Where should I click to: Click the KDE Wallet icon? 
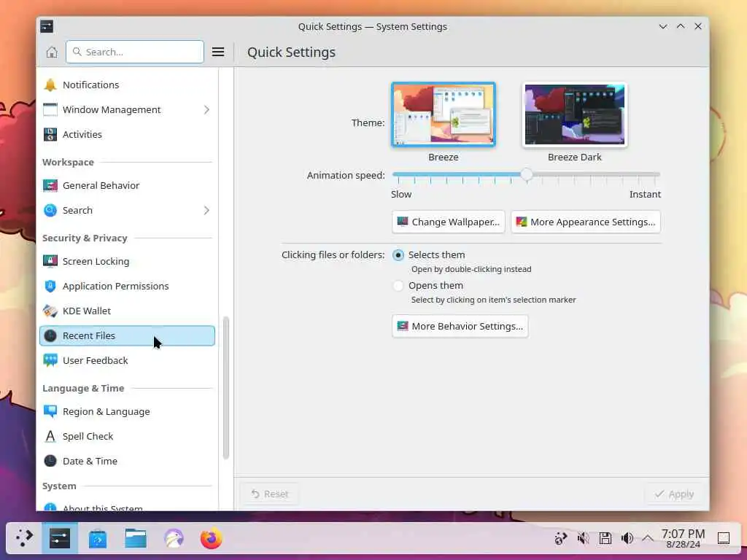click(x=50, y=311)
